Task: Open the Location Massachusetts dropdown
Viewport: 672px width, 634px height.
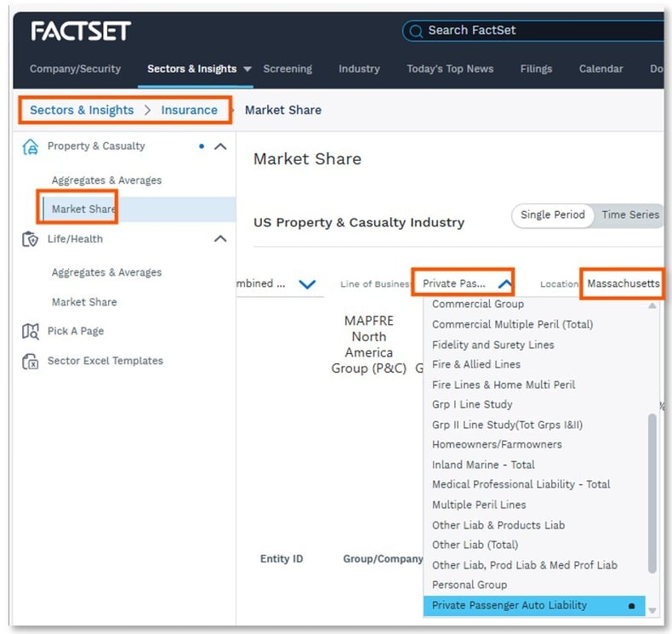Action: (x=623, y=283)
